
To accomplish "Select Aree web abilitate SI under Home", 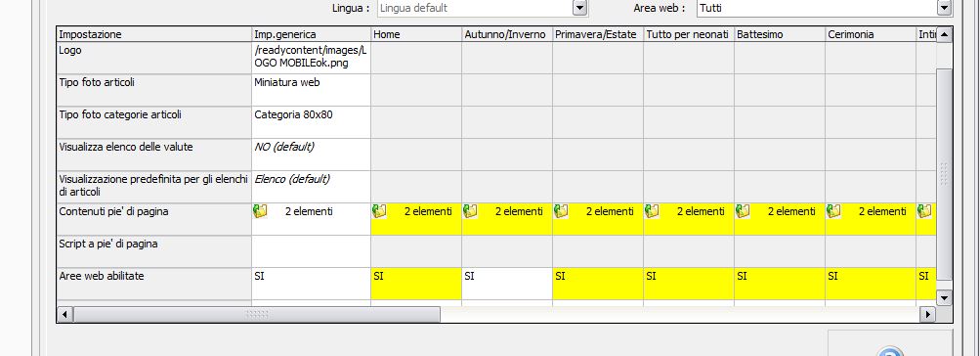I will click(x=416, y=284).
